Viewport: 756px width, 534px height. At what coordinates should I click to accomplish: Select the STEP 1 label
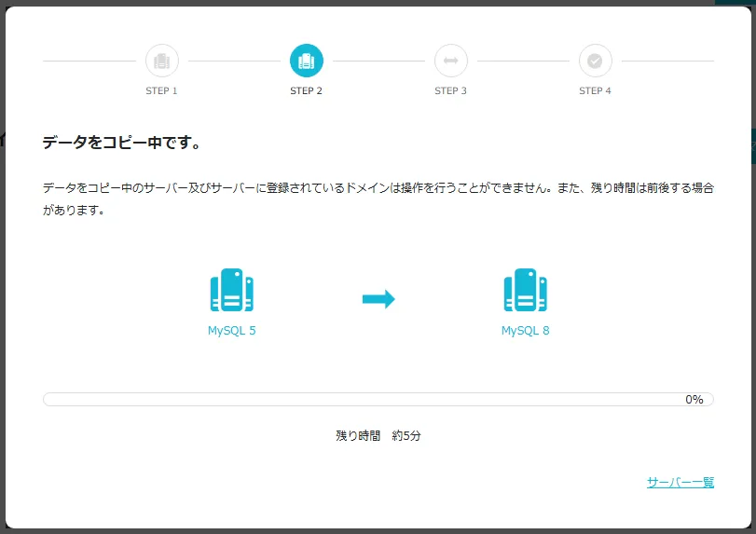[161, 91]
